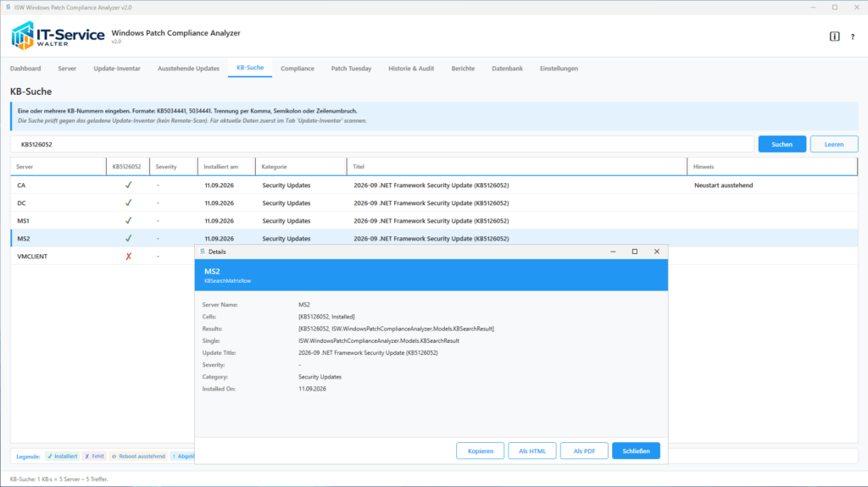
Task: Click the green checkmark in MS2 row
Action: click(129, 238)
